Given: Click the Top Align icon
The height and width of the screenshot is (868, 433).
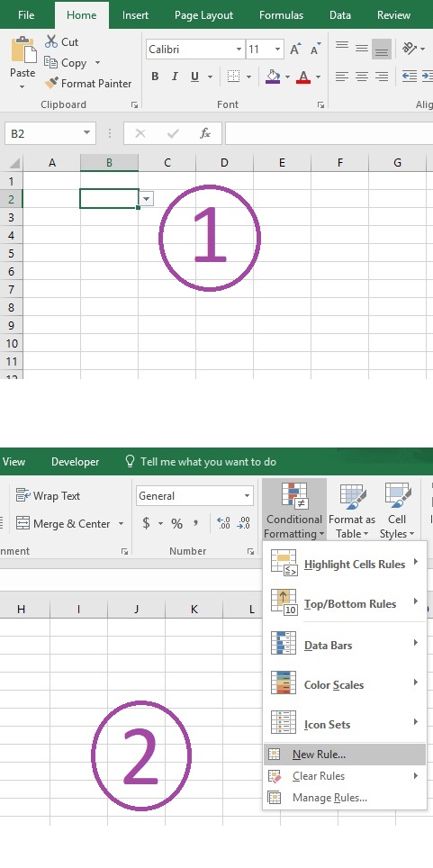Looking at the screenshot, I should tap(342, 48).
